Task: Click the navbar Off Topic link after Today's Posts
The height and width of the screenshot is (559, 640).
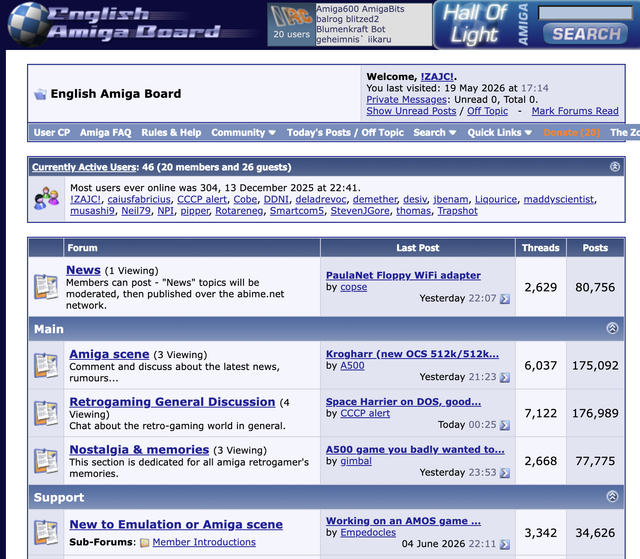Action: pos(382,133)
